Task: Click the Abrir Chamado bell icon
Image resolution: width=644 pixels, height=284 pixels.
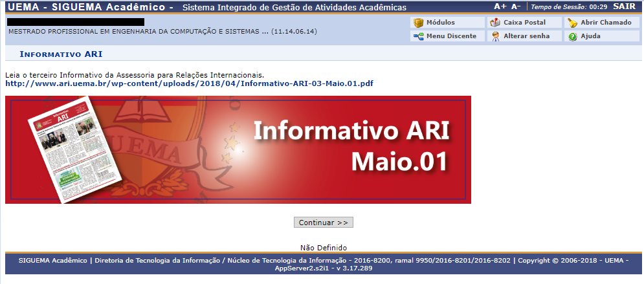Action: [x=572, y=23]
